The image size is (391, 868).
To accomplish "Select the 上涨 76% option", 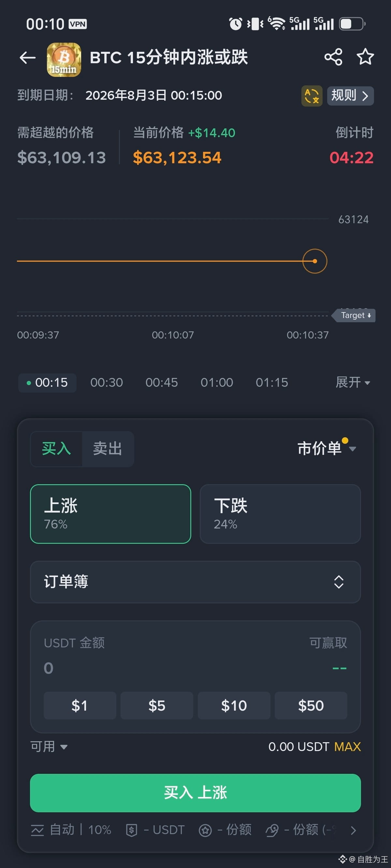I will pyautogui.click(x=110, y=514).
